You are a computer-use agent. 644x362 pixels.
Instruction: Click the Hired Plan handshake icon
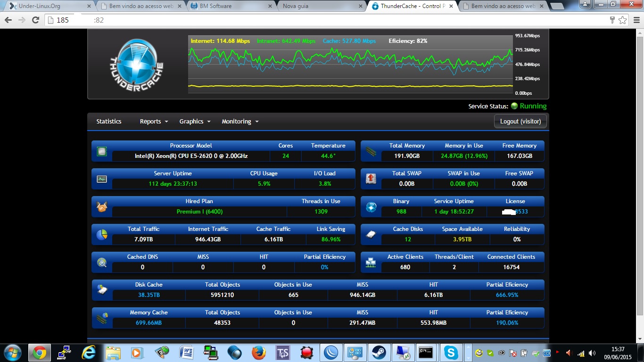[x=102, y=206]
